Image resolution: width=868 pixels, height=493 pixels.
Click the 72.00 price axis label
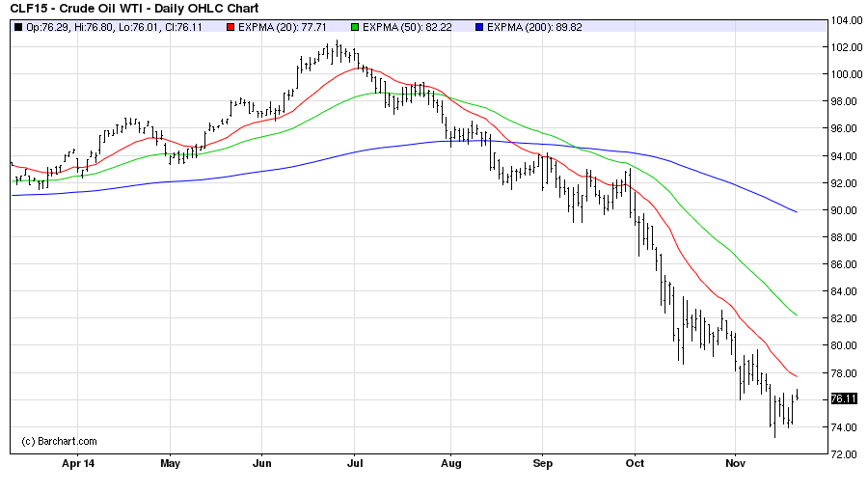(845, 454)
